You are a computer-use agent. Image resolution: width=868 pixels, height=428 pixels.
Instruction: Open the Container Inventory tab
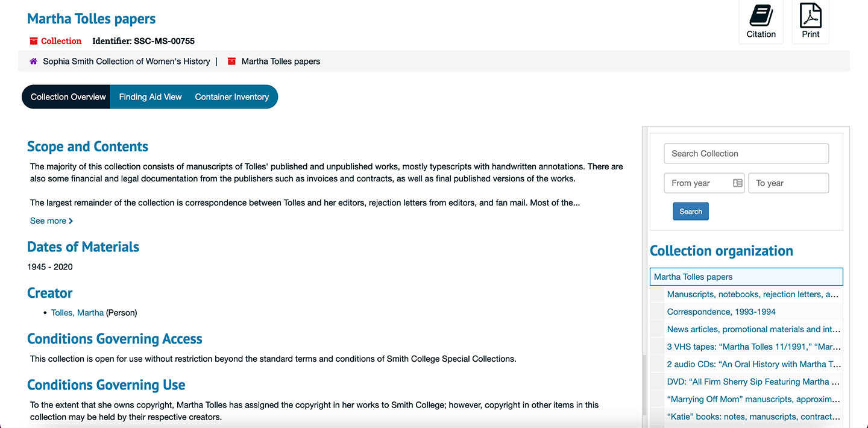[232, 96]
